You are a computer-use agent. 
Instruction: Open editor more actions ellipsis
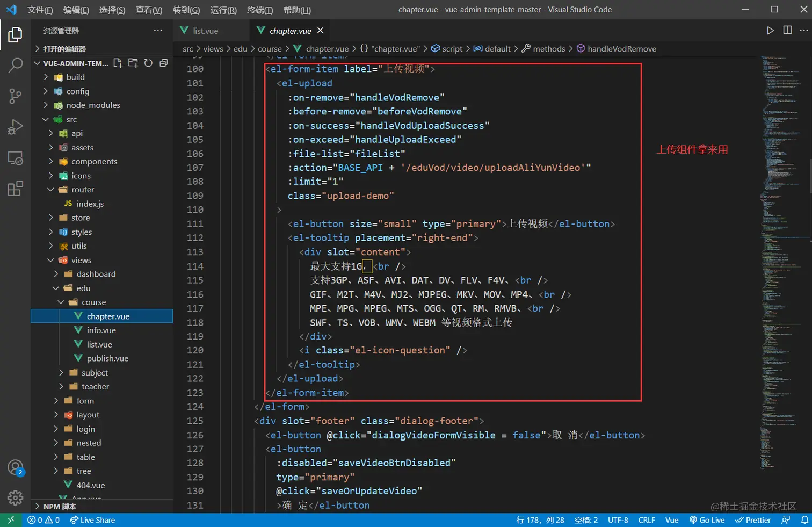point(804,31)
